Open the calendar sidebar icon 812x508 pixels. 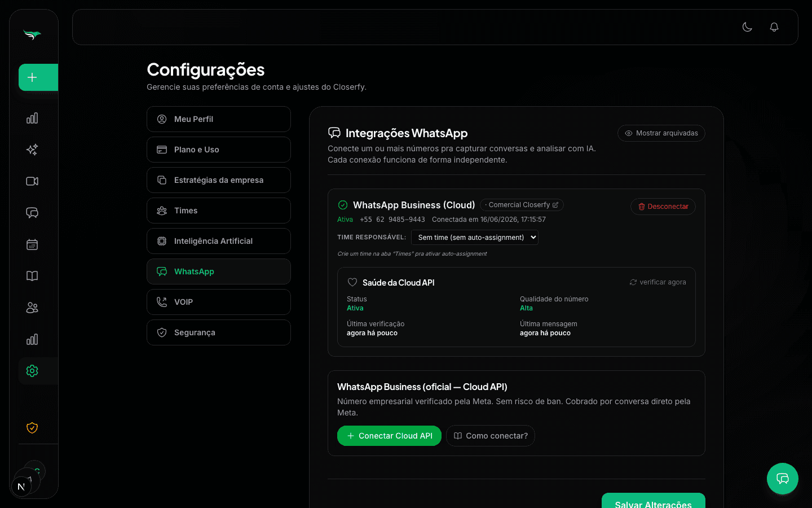(32, 244)
